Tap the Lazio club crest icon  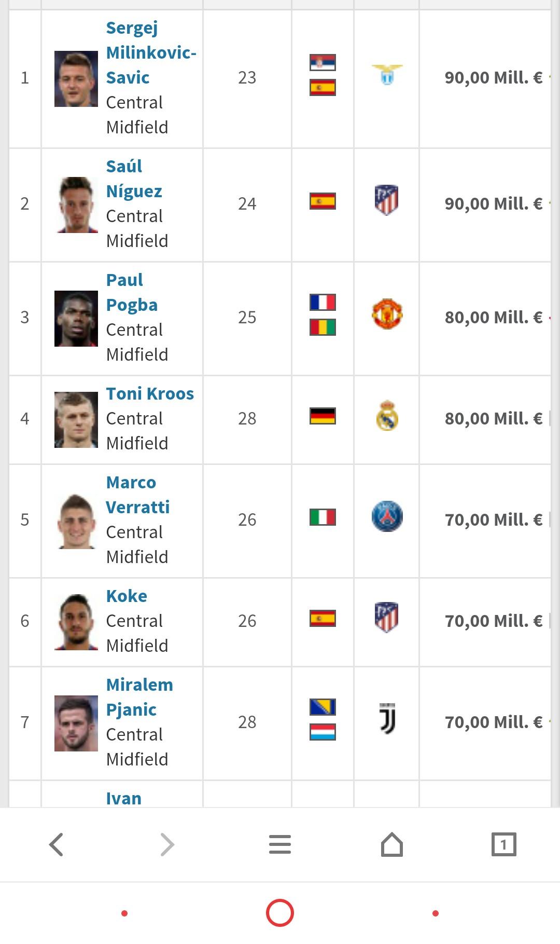point(387,75)
